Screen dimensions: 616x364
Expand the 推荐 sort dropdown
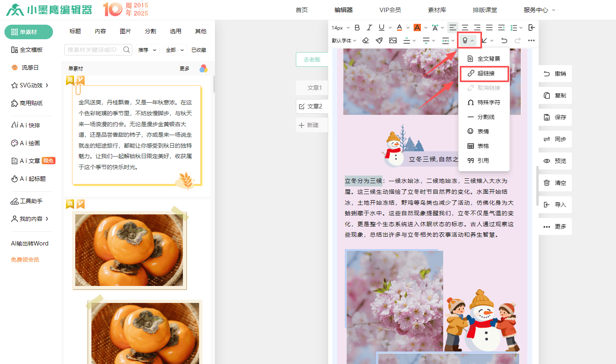click(x=147, y=50)
